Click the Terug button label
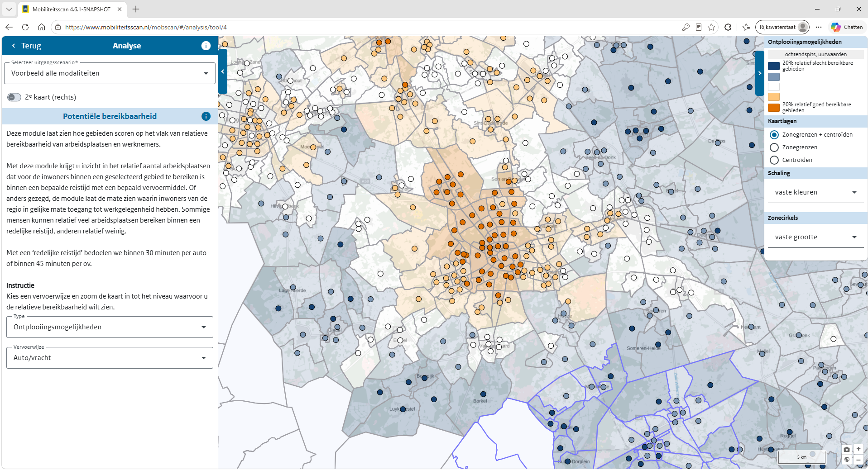The width and height of the screenshot is (868, 470). pos(31,46)
